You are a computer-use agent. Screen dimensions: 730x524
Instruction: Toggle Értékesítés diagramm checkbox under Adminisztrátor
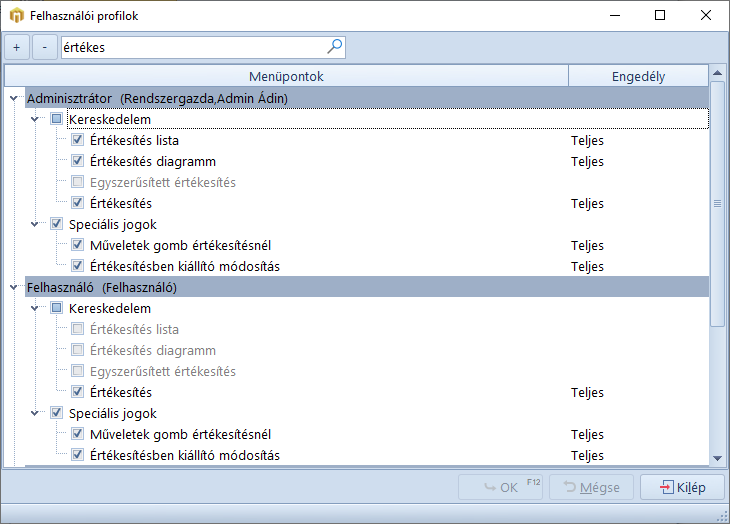(x=78, y=161)
